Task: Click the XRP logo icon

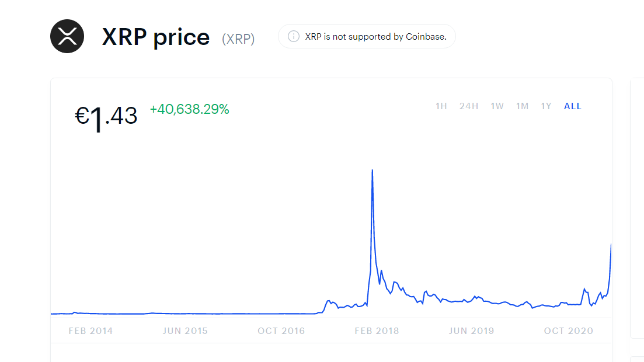Action: pyautogui.click(x=67, y=36)
